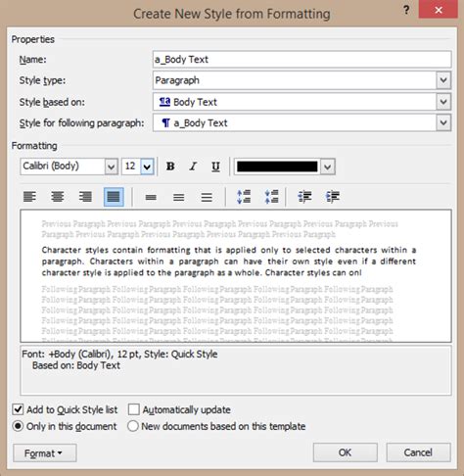Close the Create New Style dialog

(439, 10)
